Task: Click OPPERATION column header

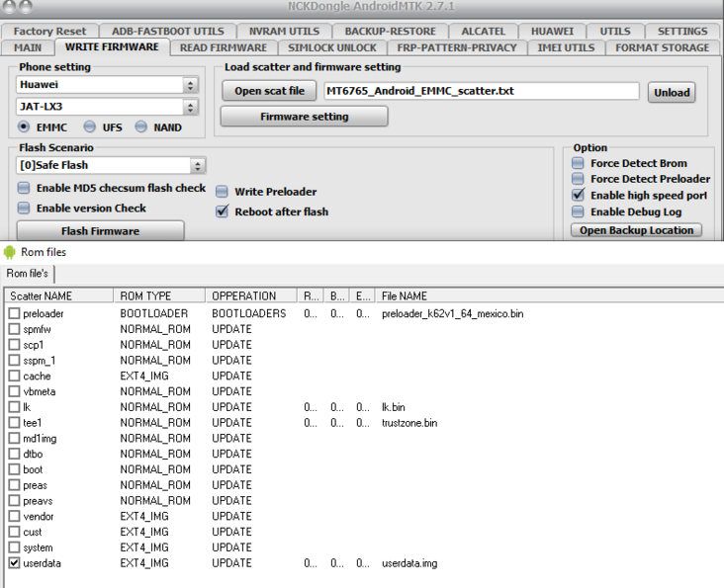Action: click(251, 295)
